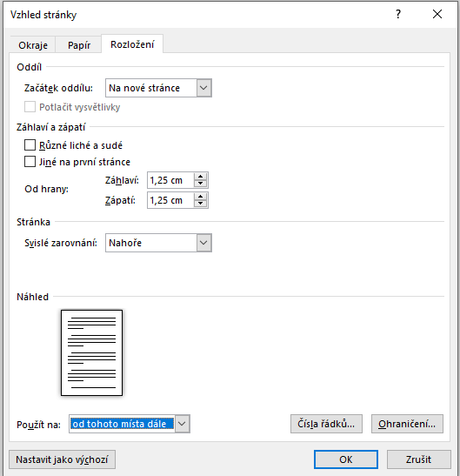Open Čísla řádků settings

coord(326,424)
